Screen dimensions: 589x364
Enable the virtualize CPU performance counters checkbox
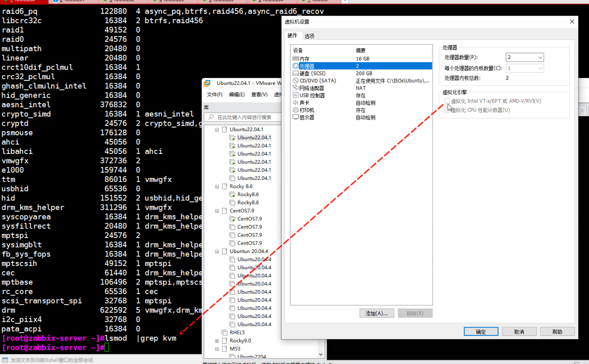447,110
